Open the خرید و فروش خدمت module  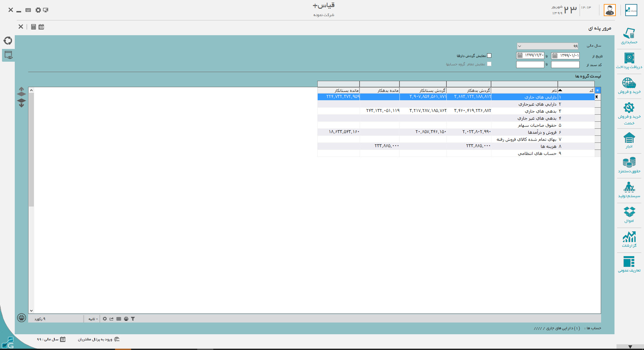[629, 113]
